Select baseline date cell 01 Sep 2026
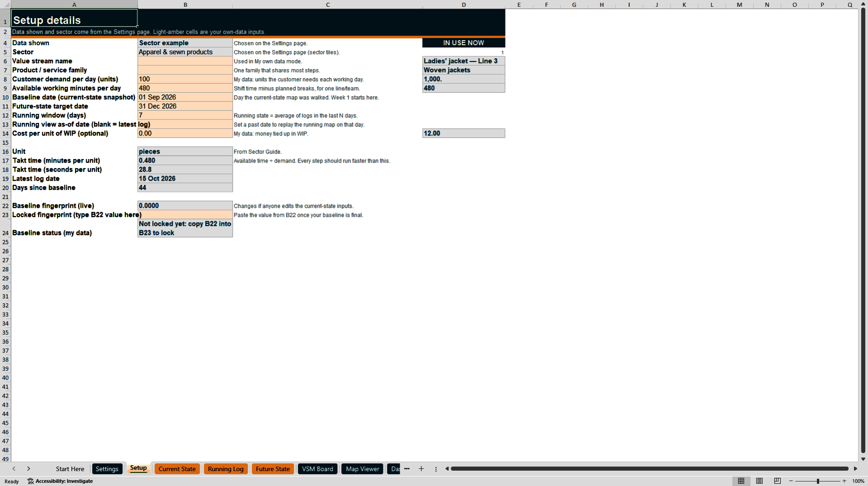The width and height of the screenshot is (868, 486). coord(185,97)
